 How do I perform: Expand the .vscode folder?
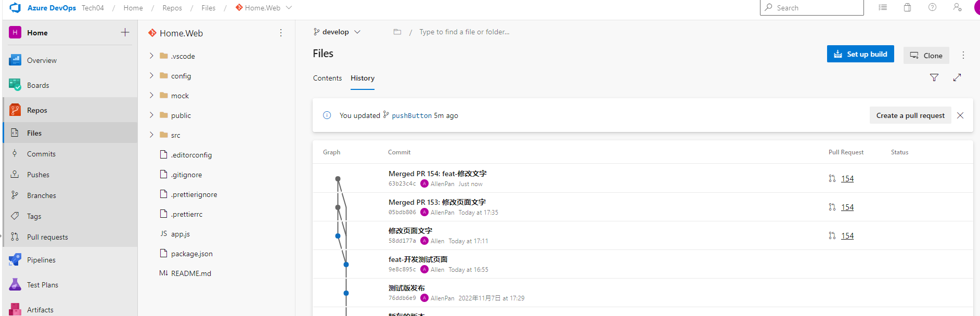click(x=151, y=56)
